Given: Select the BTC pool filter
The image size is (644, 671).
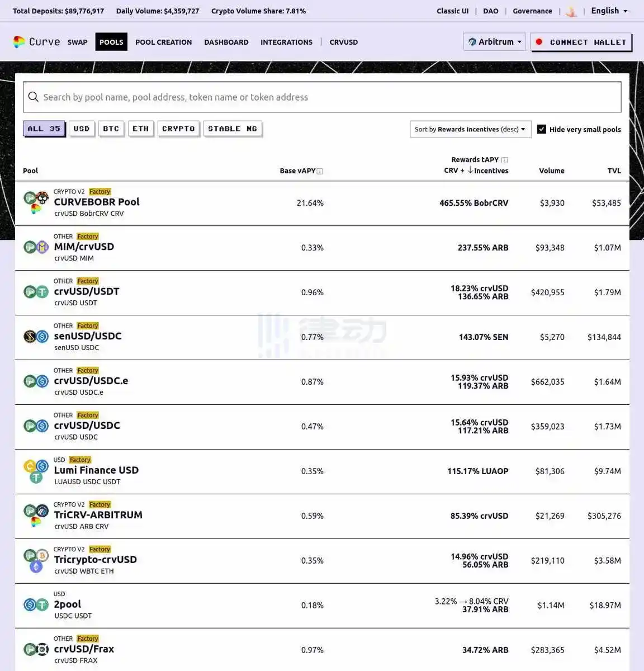Looking at the screenshot, I should point(111,129).
